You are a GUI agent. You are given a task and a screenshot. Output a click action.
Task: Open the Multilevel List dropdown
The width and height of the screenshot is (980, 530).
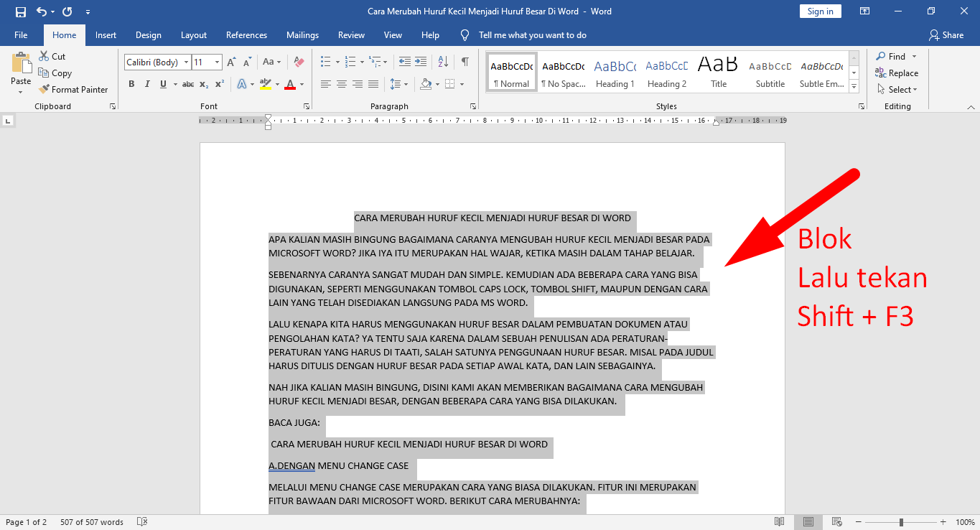(x=386, y=62)
